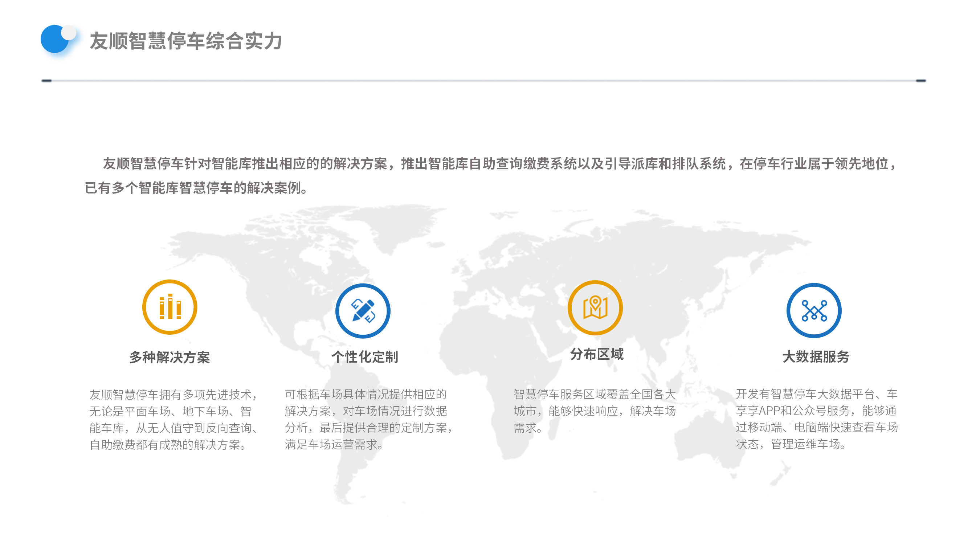The width and height of the screenshot is (980, 551).
Task: Select the 大数据服务 heading
Action: click(x=816, y=356)
